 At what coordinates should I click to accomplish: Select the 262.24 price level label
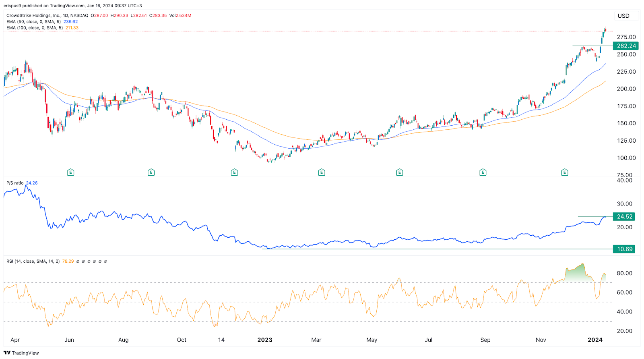click(625, 46)
